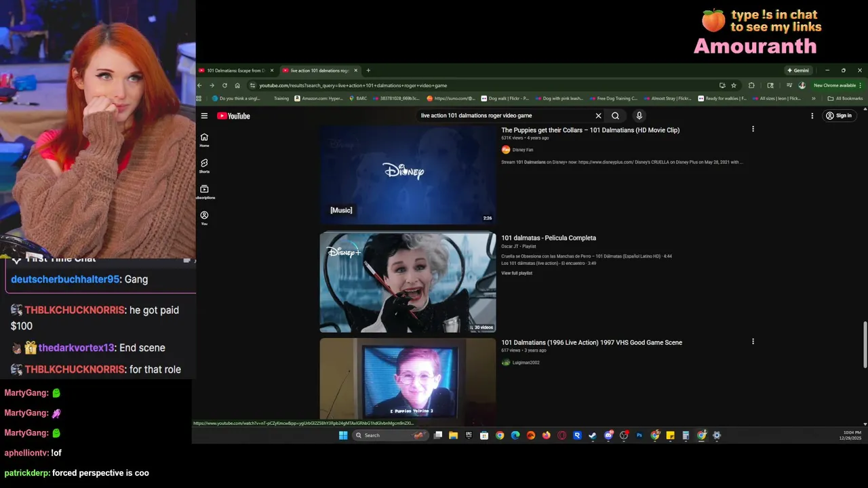Reload the current page
The image size is (868, 488).
point(224,85)
